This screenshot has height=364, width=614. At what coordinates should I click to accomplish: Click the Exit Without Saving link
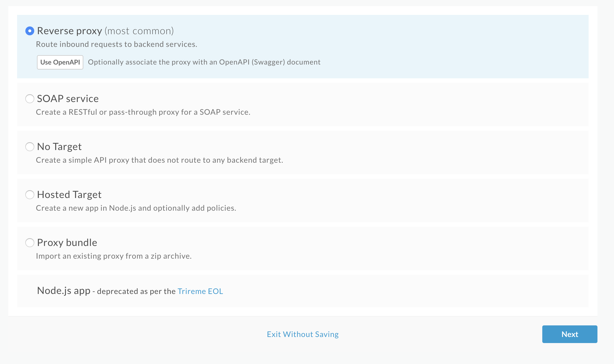[303, 334]
